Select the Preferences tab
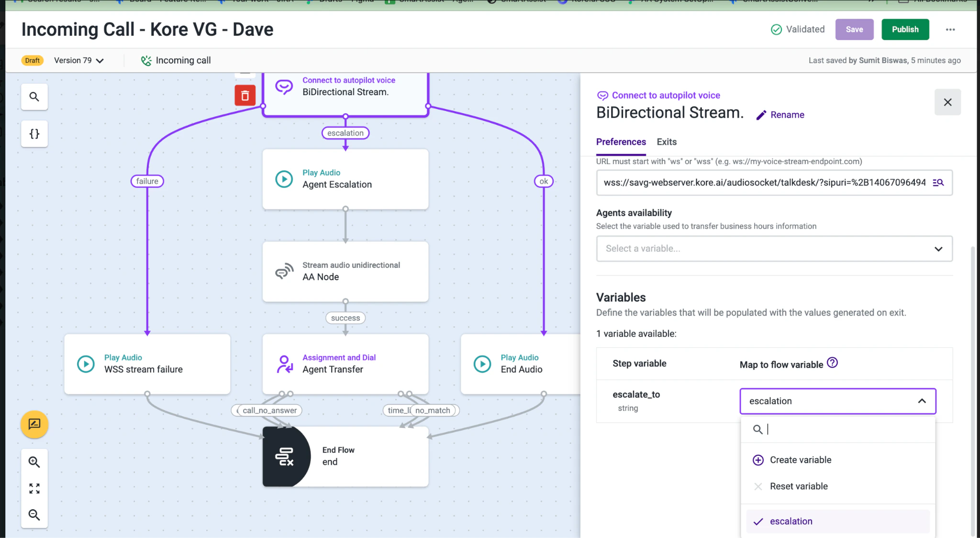Screen dimensions: 980x538 [x=621, y=142]
